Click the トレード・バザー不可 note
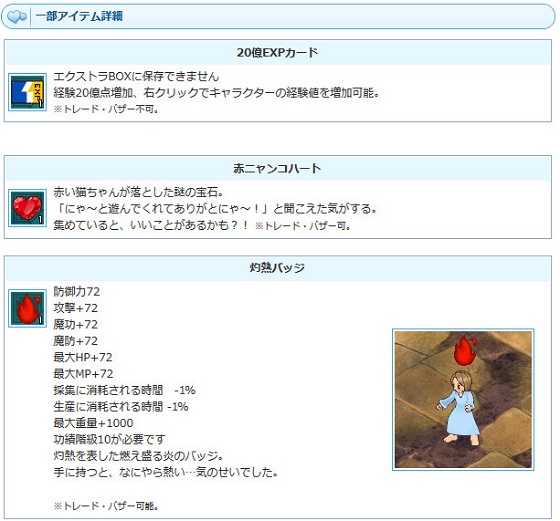Image resolution: width=560 pixels, height=521 pixels. tap(106, 109)
